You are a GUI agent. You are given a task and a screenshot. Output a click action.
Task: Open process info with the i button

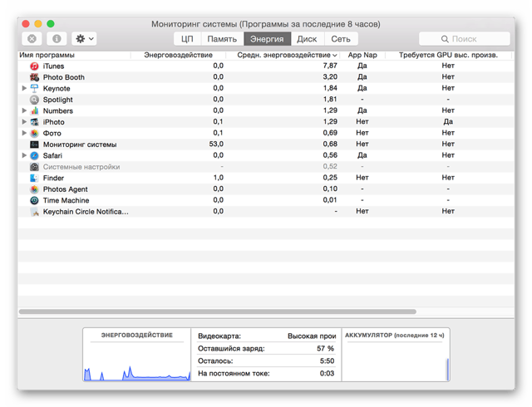[57, 39]
